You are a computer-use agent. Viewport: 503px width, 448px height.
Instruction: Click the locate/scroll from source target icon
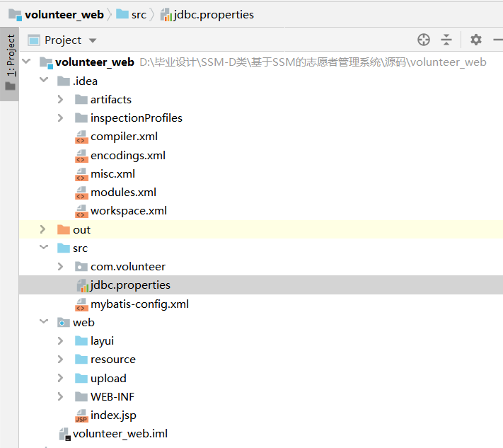tap(424, 40)
